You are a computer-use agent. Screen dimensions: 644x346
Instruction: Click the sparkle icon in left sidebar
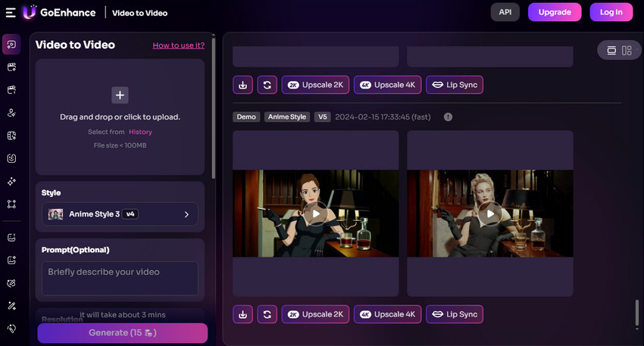tap(11, 182)
